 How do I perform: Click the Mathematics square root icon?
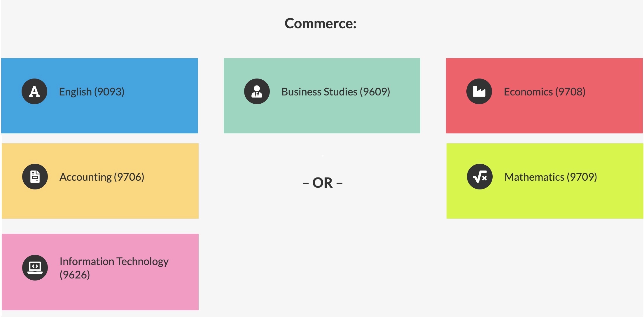click(480, 177)
